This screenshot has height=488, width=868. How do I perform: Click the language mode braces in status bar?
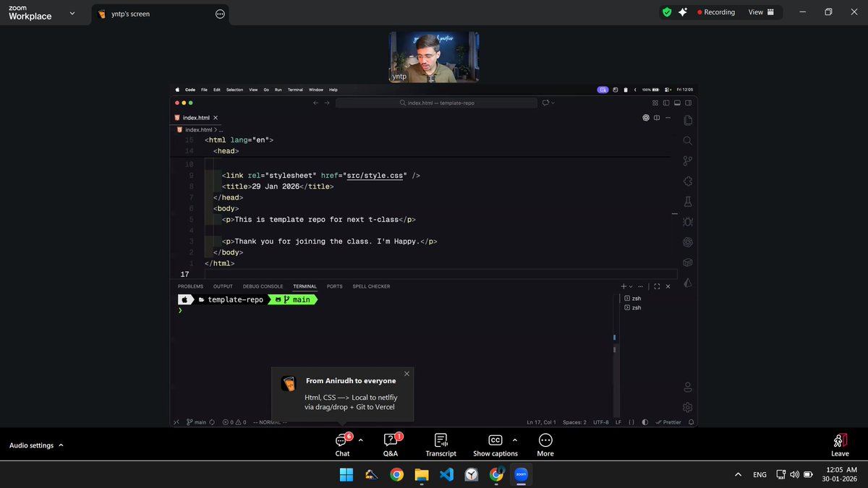point(631,422)
